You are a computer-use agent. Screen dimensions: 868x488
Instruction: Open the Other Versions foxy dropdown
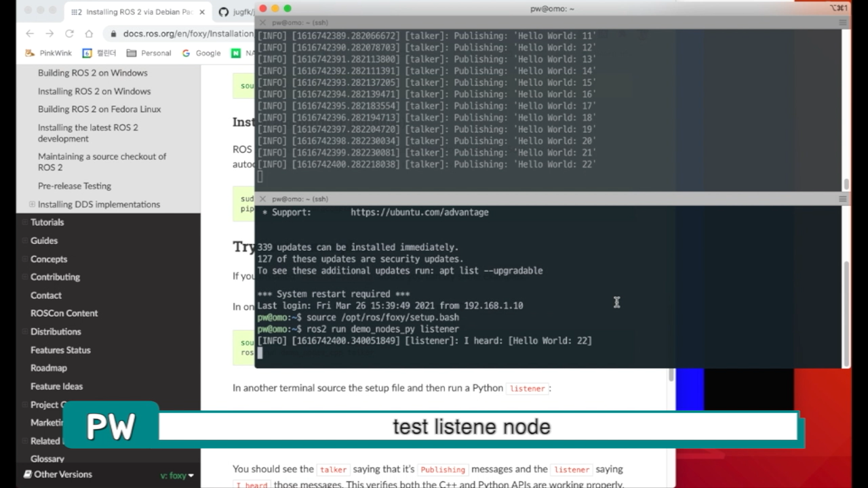coord(177,475)
